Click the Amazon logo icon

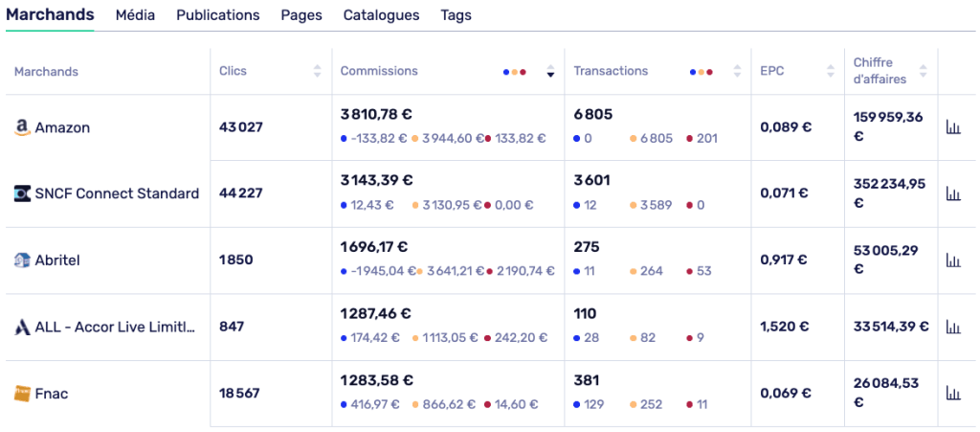[22, 127]
